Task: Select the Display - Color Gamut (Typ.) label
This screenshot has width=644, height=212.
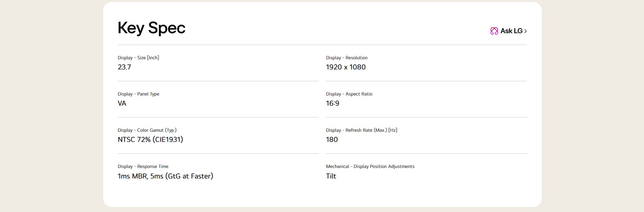Action: [x=147, y=130]
